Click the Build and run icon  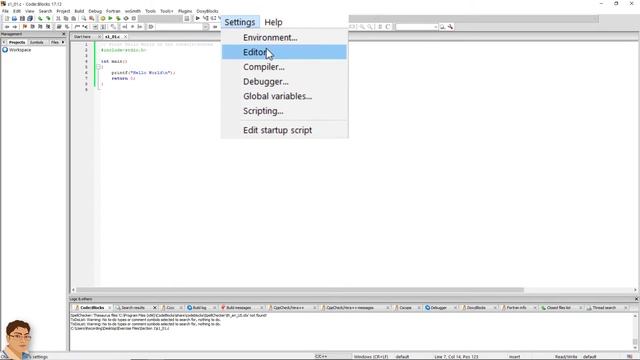118,18
